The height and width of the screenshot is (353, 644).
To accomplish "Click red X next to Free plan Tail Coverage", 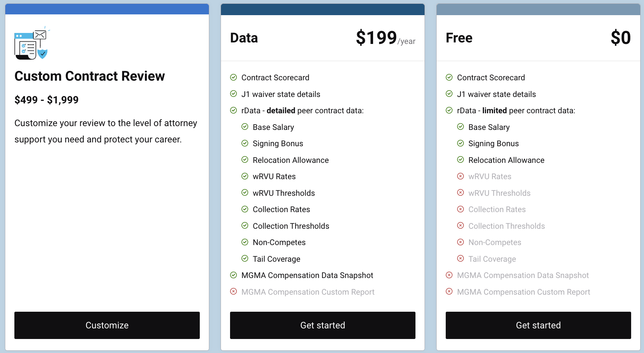I will (x=460, y=259).
